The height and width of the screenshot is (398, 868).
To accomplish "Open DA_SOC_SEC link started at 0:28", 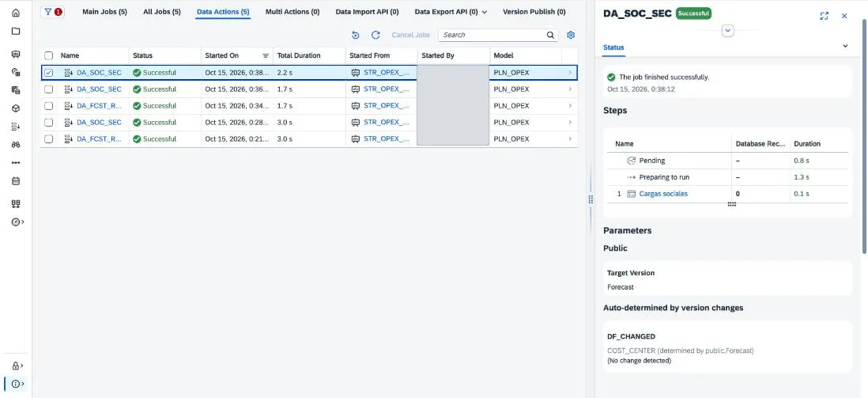I will coord(99,123).
